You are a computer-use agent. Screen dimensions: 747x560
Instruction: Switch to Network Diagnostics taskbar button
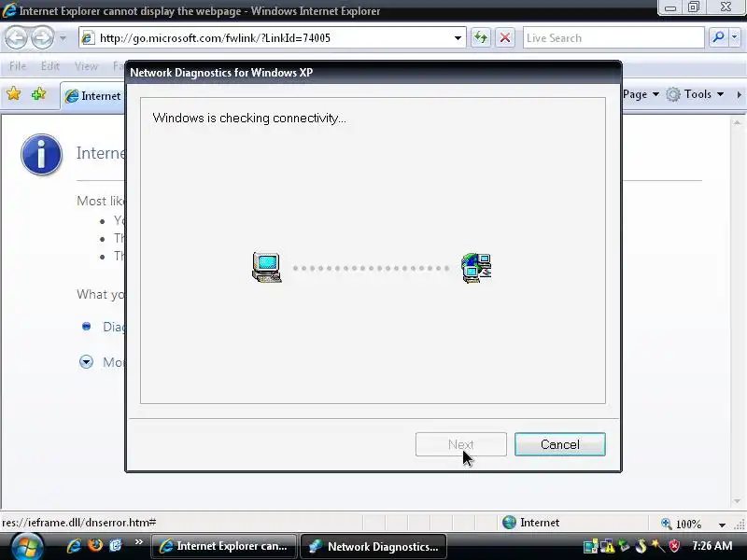coord(373,546)
